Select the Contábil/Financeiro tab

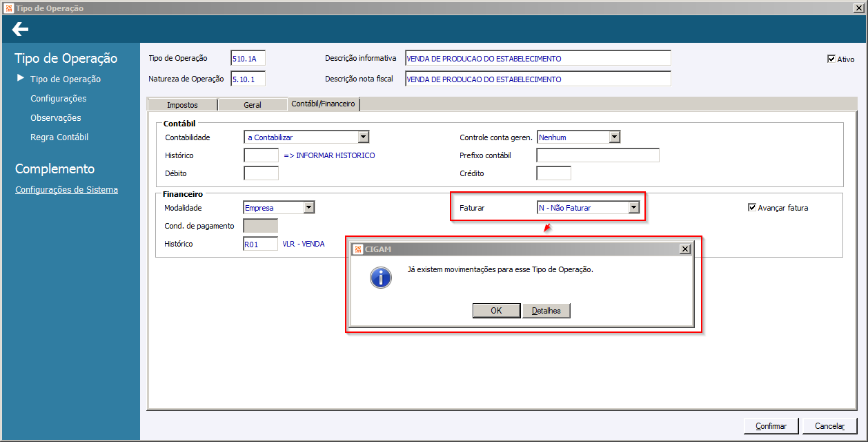point(323,104)
